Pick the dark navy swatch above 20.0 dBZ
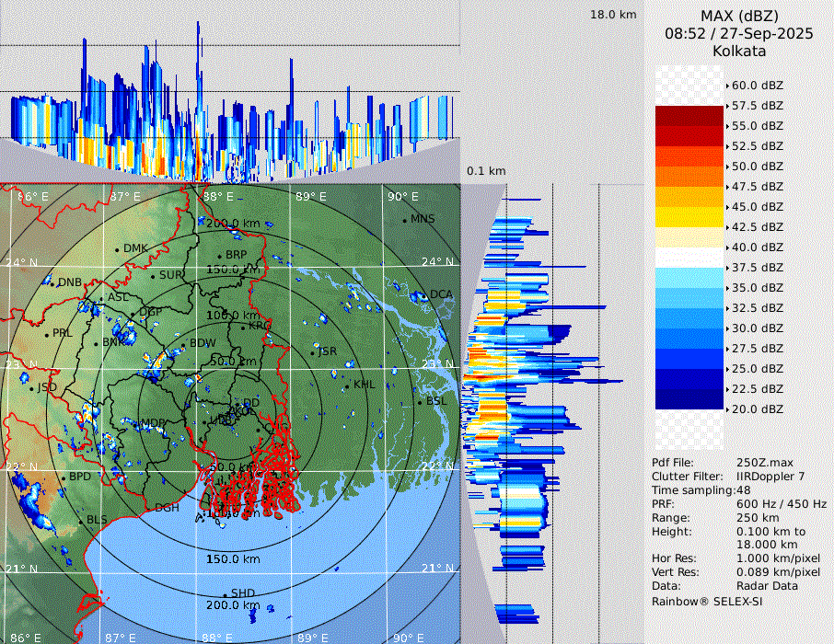Image resolution: width=834 pixels, height=644 pixels. coord(689,399)
